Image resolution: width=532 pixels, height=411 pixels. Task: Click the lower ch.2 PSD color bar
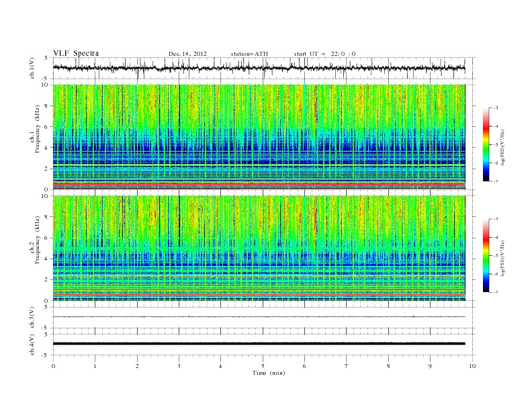486,255
